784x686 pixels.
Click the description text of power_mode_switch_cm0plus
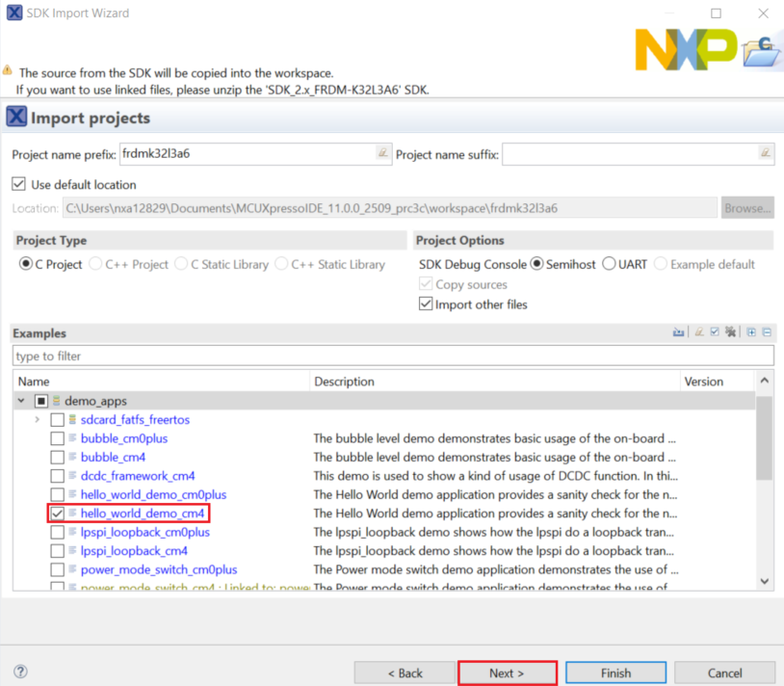[496, 569]
